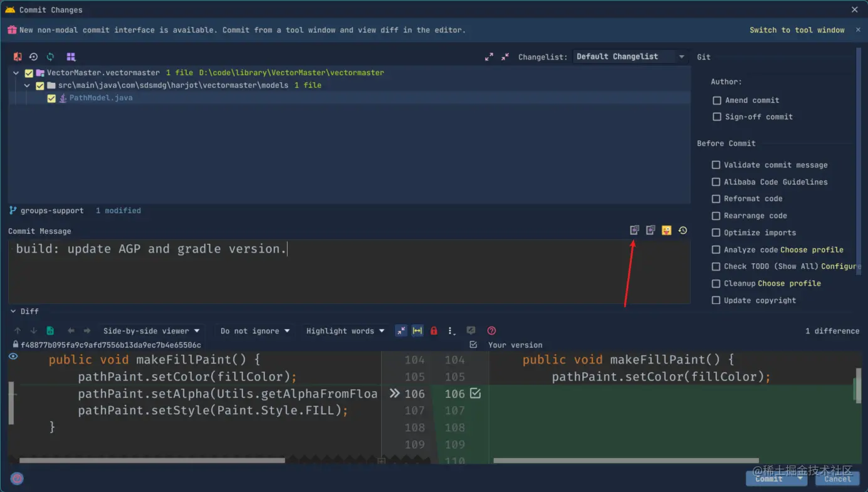Enable Update copyright checkbox
This screenshot has height=492, width=868.
716,300
